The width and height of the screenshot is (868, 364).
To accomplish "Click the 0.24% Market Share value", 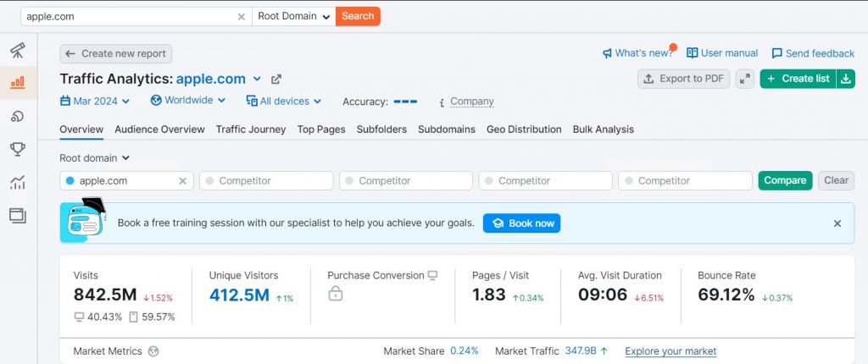I will pos(464,350).
